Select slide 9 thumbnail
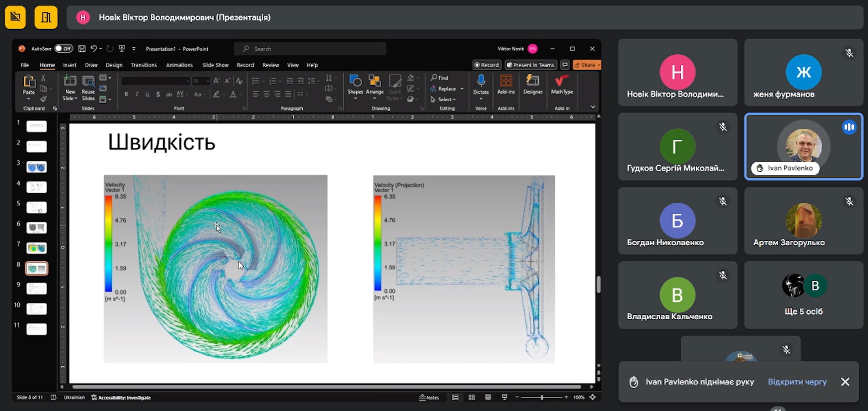The width and height of the screenshot is (868, 411). [x=37, y=289]
